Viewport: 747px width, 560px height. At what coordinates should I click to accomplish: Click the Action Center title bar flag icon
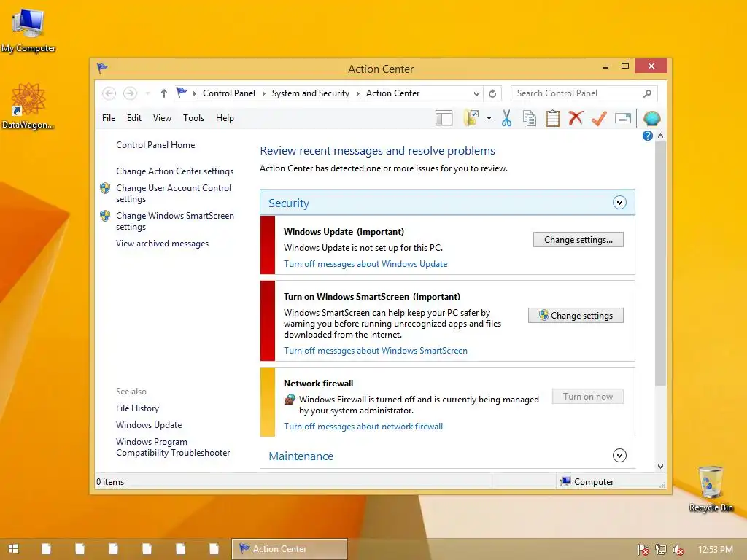tap(102, 68)
